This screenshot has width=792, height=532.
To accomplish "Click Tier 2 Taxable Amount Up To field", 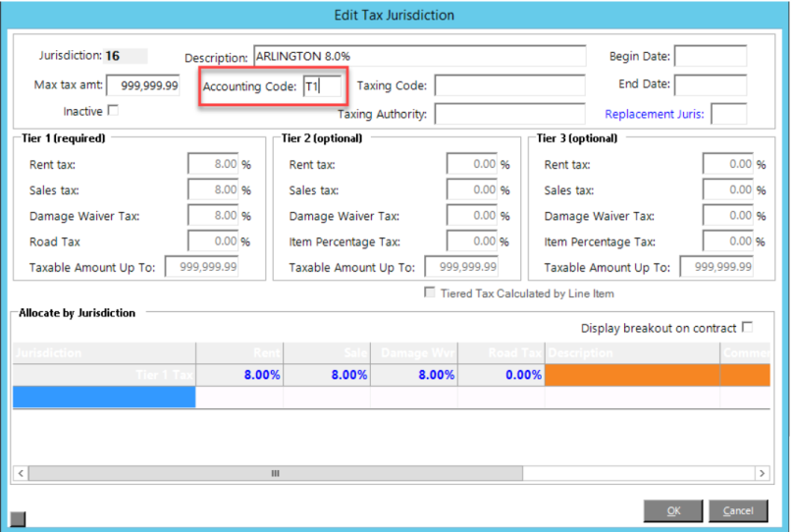I will click(461, 267).
